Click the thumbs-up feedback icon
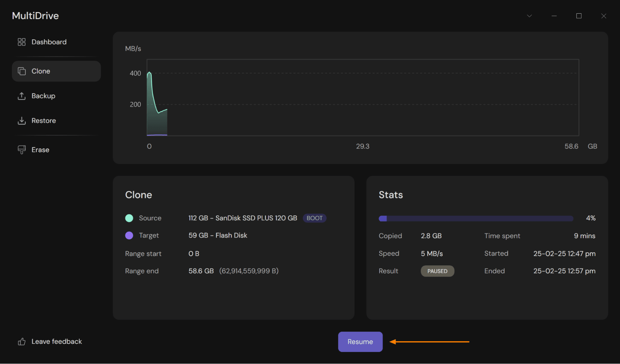 [x=21, y=342]
